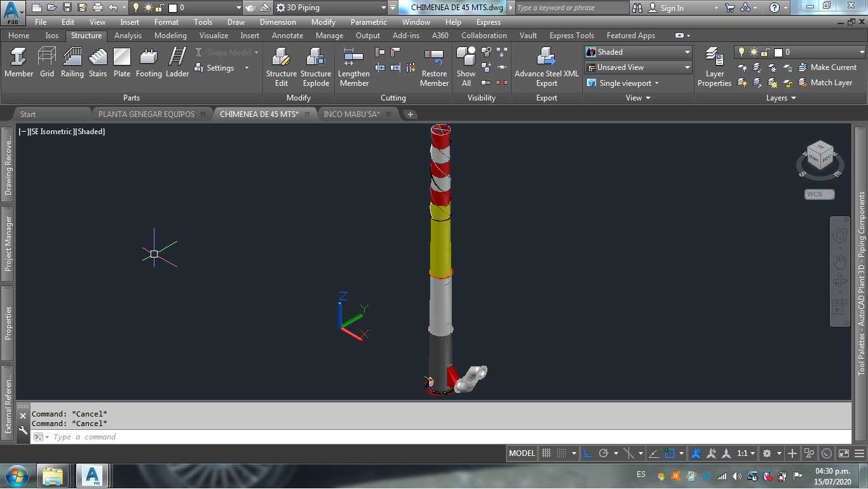The image size is (868, 489).
Task: Open the Dimension menu
Action: (x=278, y=22)
